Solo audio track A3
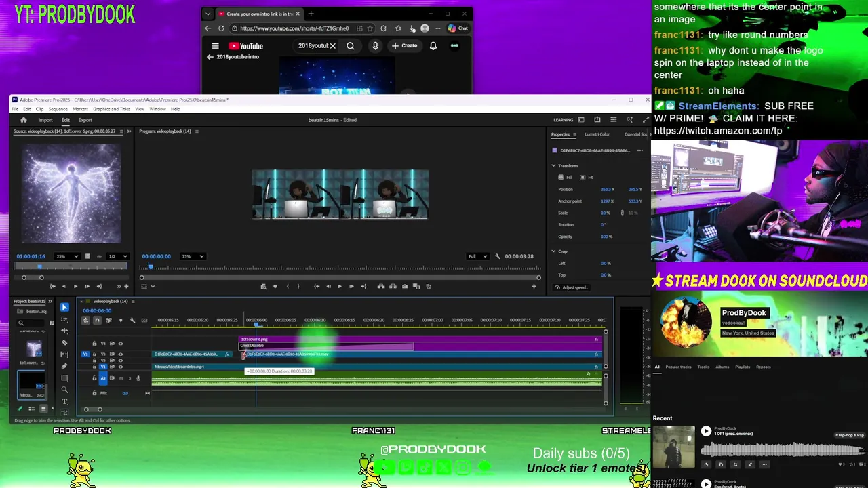This screenshot has height=488, width=868. (130, 378)
